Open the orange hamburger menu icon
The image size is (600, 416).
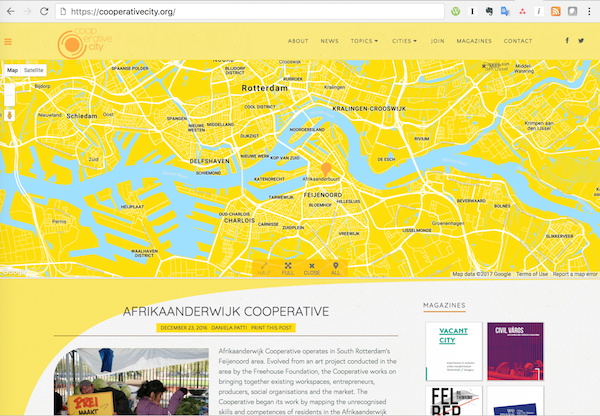point(8,42)
